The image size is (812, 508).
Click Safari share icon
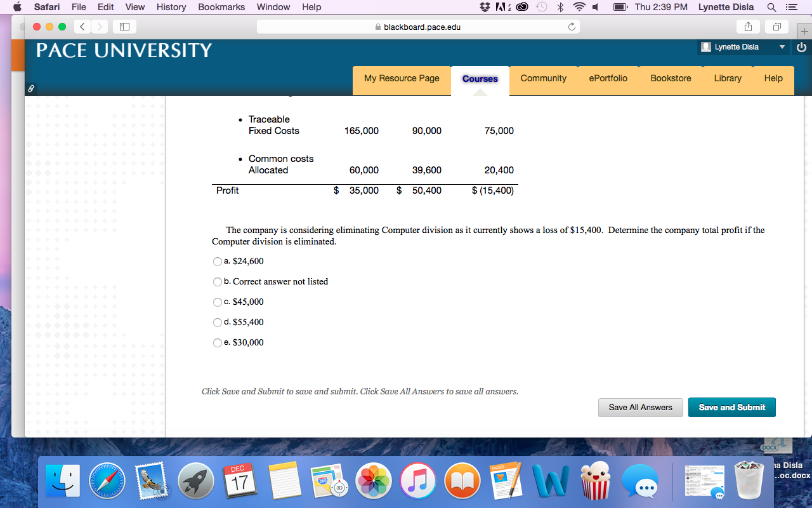(x=749, y=27)
